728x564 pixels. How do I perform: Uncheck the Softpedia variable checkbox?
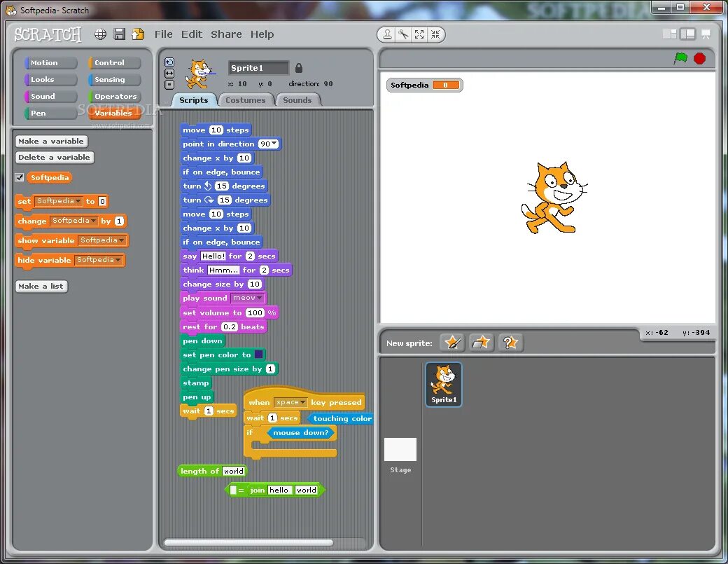click(x=20, y=177)
